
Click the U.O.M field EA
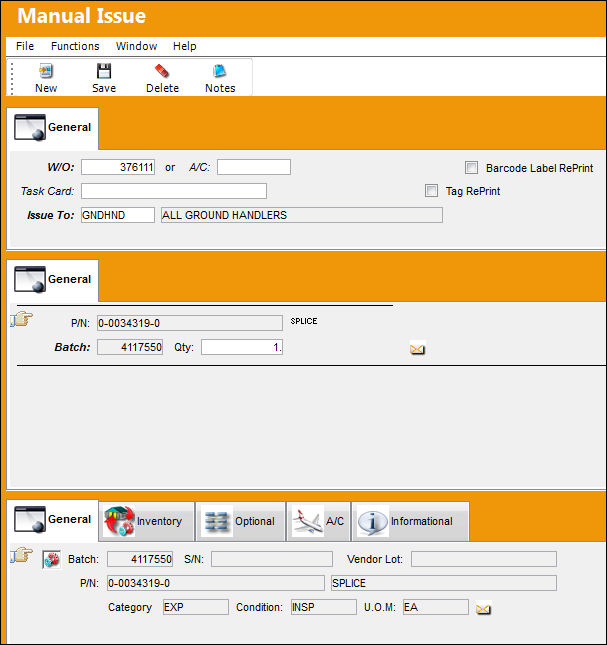coord(436,607)
